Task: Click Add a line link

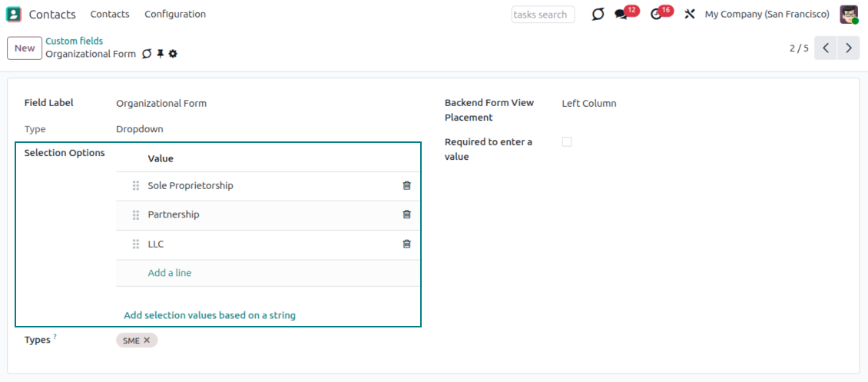Action: [x=170, y=273]
